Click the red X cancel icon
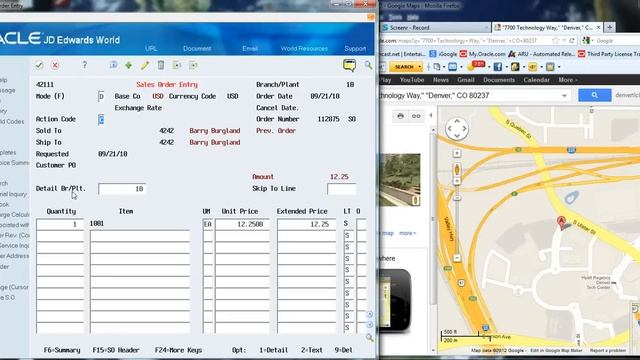Screen dimensions: 640x360 coord(55,65)
